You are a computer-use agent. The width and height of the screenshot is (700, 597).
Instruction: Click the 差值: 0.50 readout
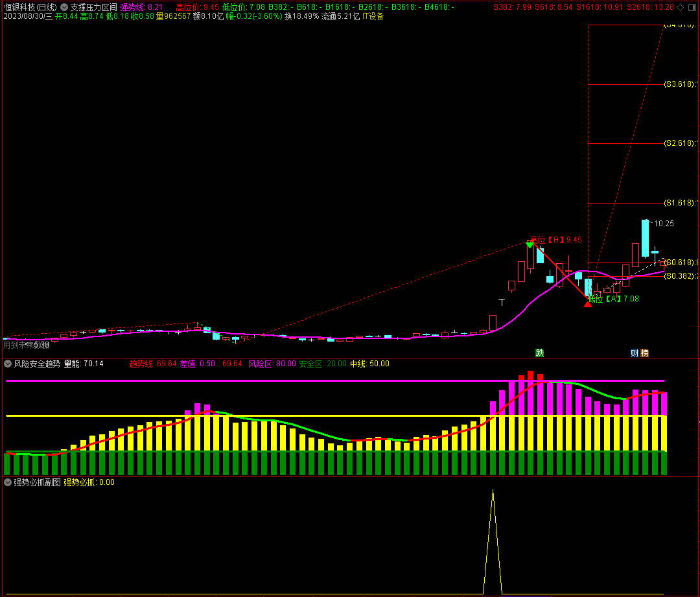pyautogui.click(x=197, y=364)
